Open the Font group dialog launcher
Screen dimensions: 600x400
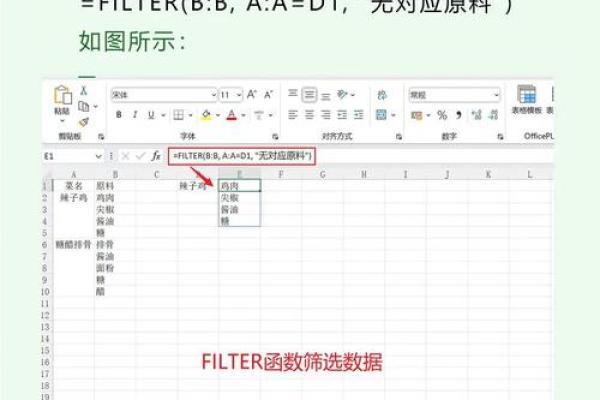click(275, 137)
